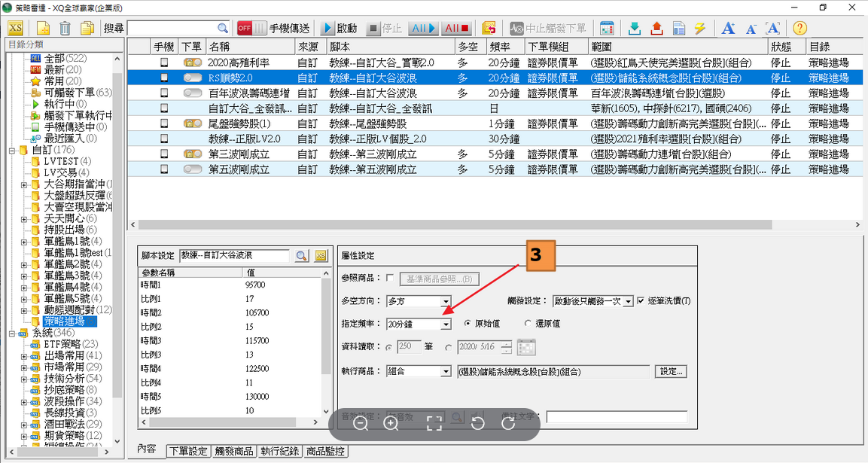Viewport: 868px width, 463px height.
Task: Open the 多空方向 dropdown
Action: (446, 302)
